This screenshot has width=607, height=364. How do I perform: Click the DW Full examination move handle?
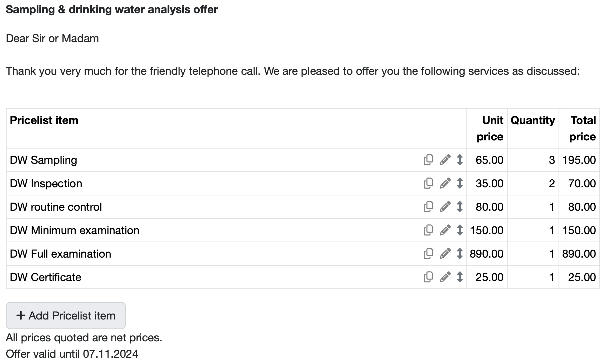[x=460, y=254]
